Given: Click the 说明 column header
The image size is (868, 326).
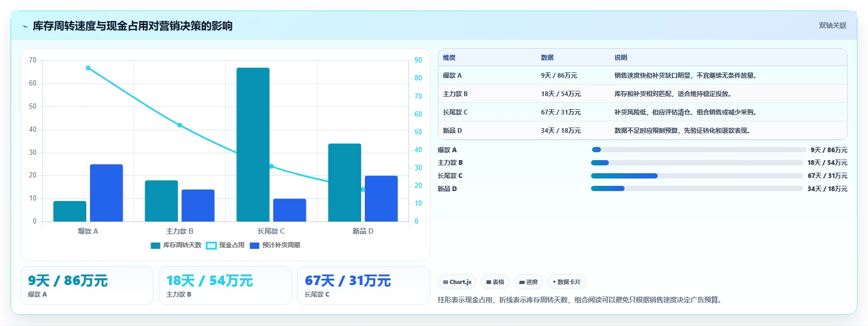Looking at the screenshot, I should click(621, 58).
